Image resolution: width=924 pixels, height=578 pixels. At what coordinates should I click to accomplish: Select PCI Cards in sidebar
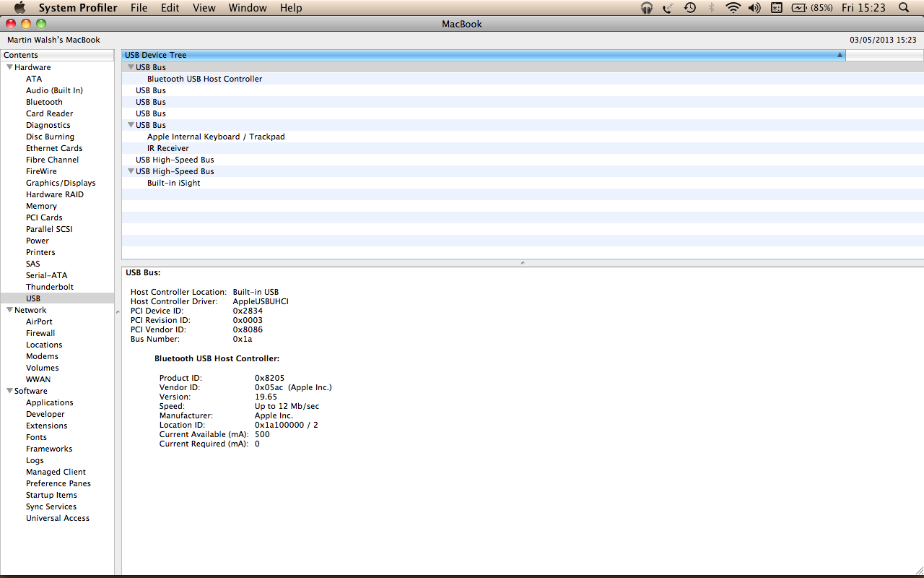point(44,217)
